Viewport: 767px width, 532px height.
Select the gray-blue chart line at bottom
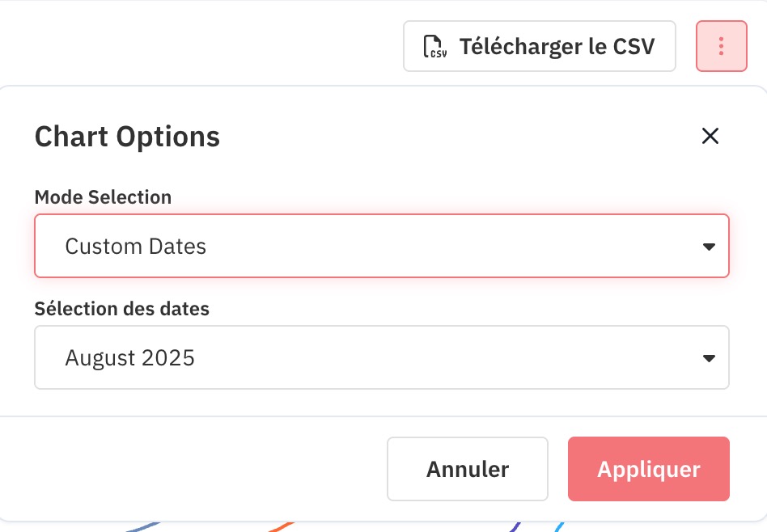coord(143,527)
